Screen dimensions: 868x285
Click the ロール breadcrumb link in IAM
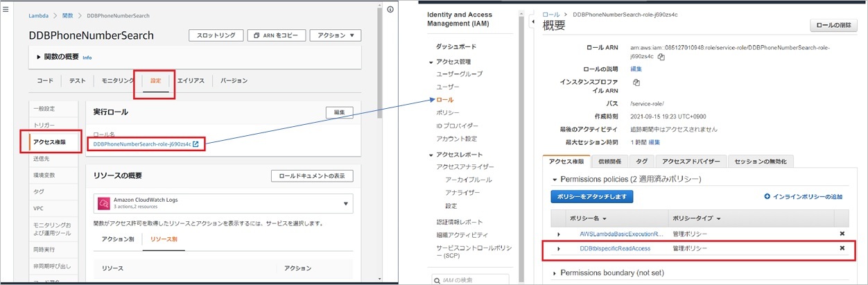[550, 14]
